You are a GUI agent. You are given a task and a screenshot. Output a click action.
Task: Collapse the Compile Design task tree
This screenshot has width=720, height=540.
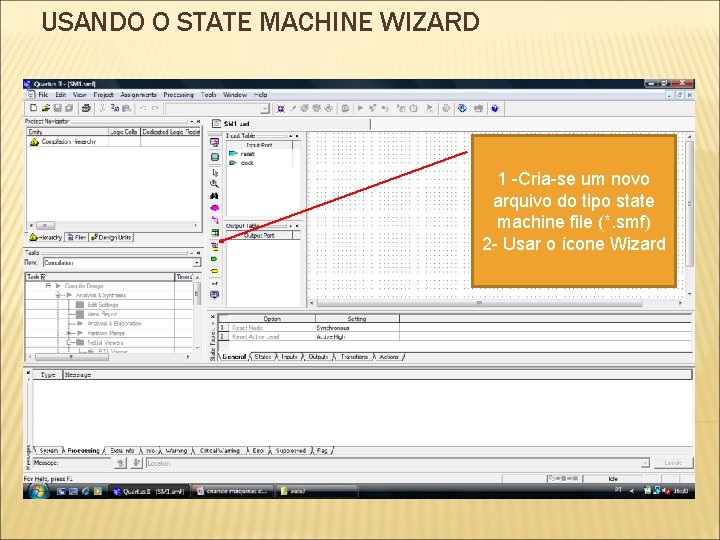point(48,286)
